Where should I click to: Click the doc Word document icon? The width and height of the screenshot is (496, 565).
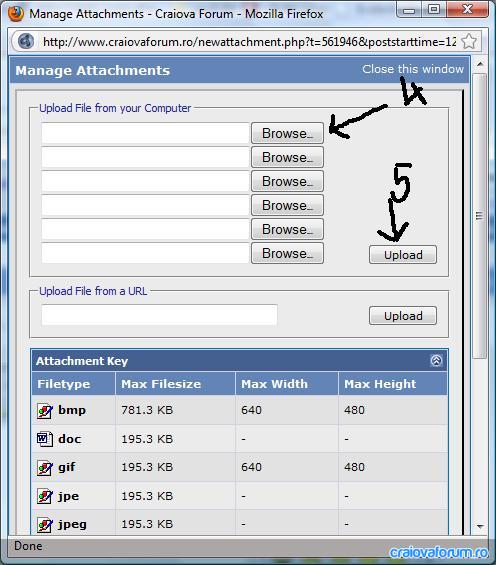(45, 439)
